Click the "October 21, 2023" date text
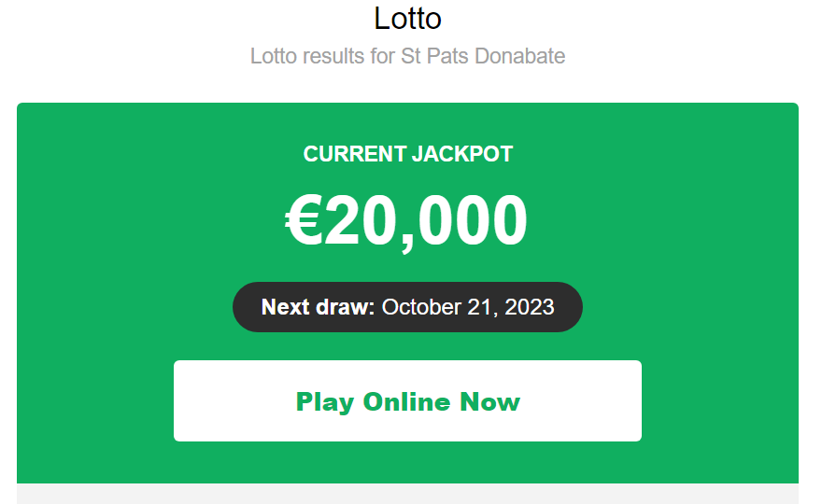 [x=468, y=307]
